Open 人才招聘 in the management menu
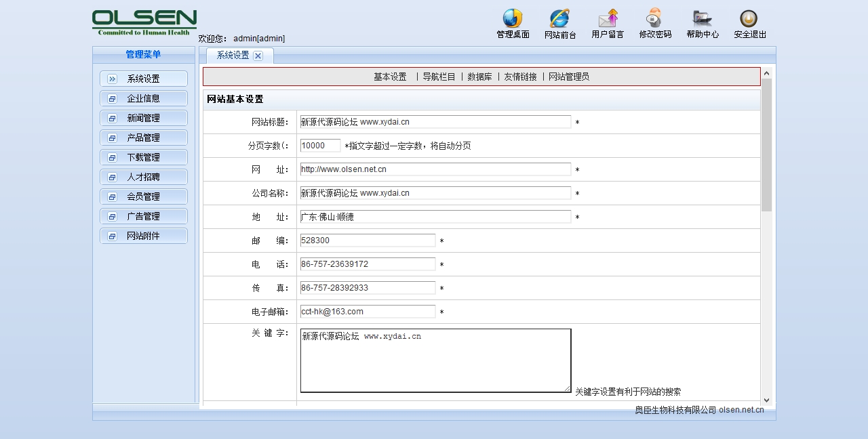868x439 pixels. tap(144, 177)
